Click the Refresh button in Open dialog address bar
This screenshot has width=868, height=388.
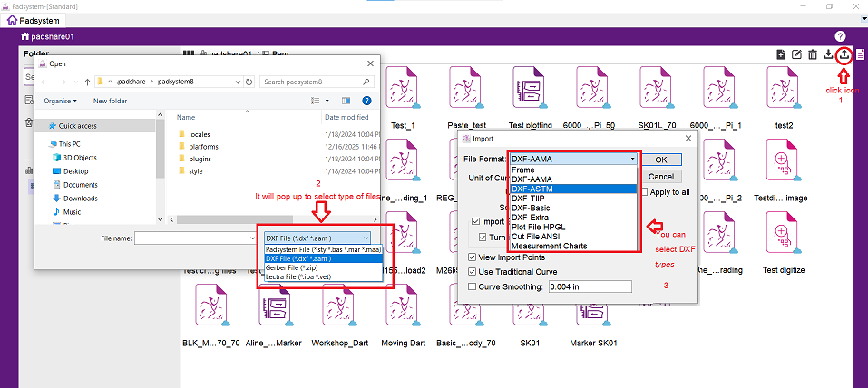pyautogui.click(x=249, y=82)
